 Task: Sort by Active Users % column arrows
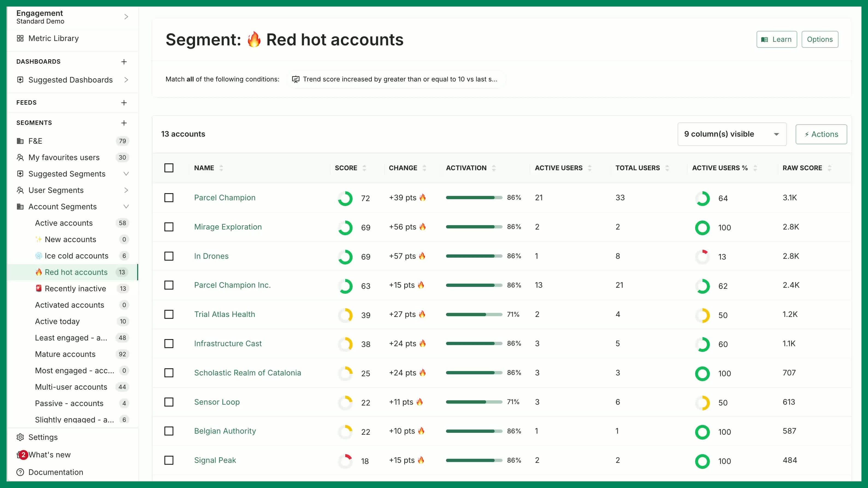pos(755,168)
